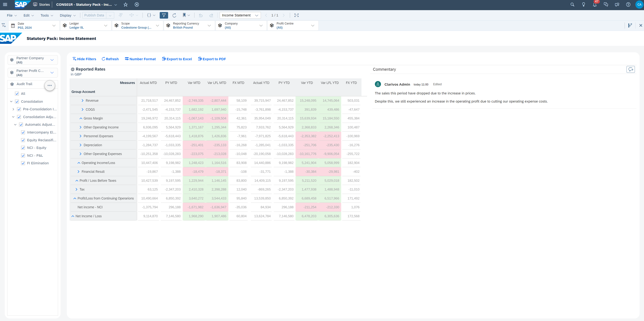Close the filter bar with the X
The image size is (644, 321).
pos(640,25)
